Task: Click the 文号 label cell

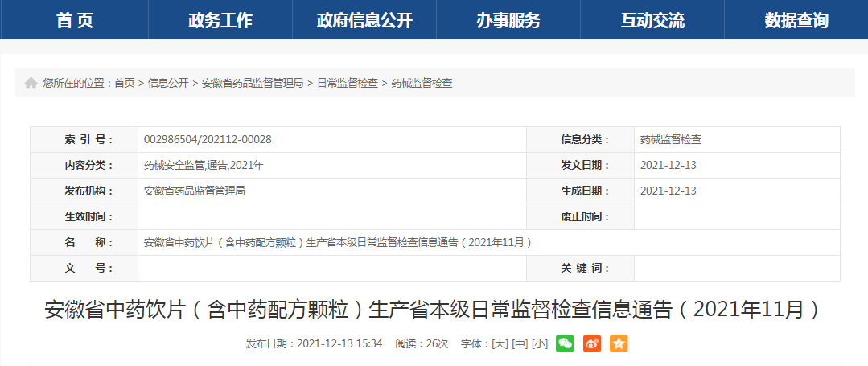Action: (x=84, y=268)
